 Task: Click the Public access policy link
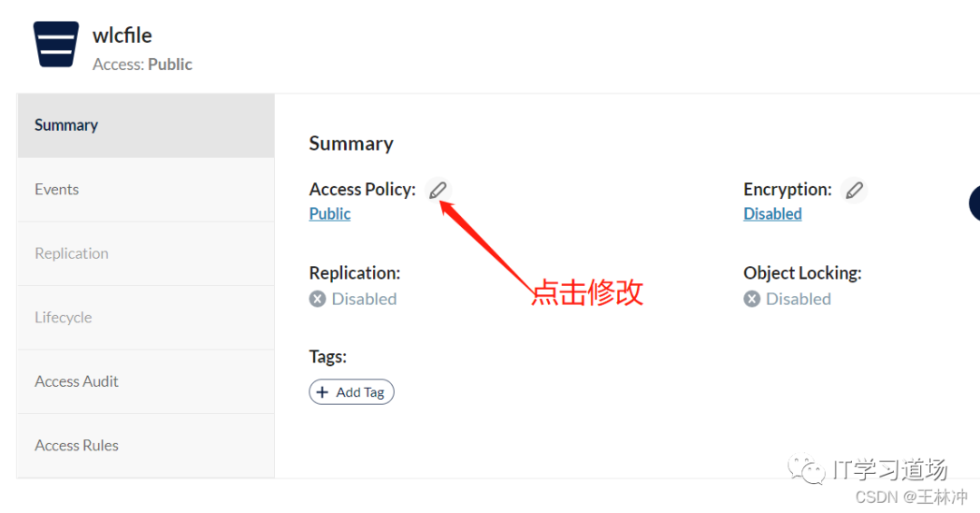[x=330, y=213]
